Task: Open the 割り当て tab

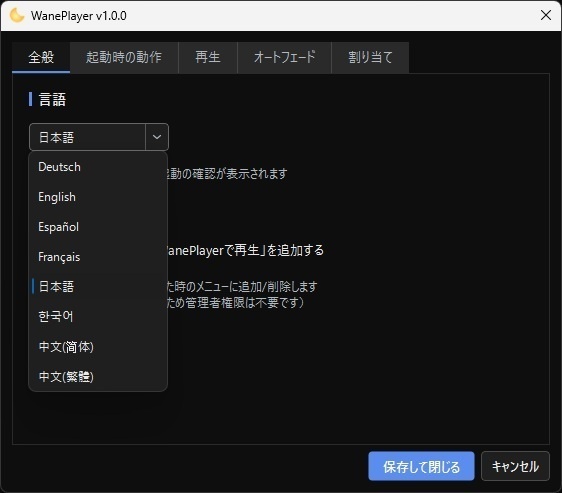Action: tap(370, 57)
